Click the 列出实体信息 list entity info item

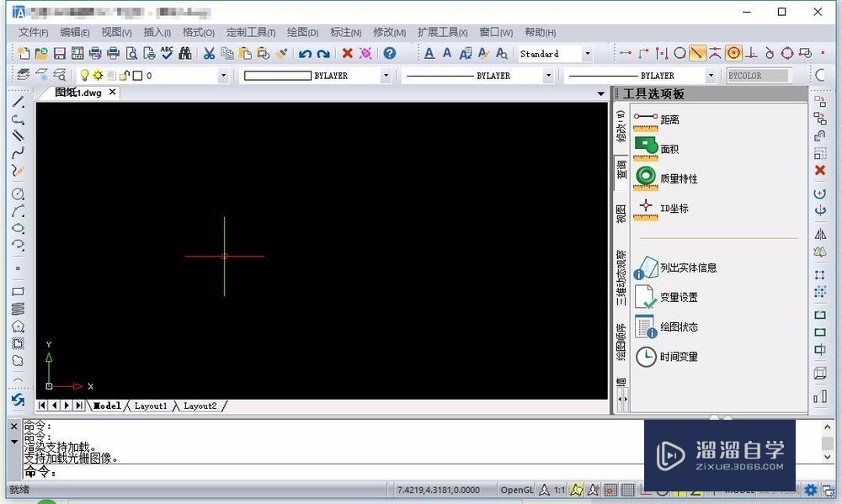(x=689, y=267)
